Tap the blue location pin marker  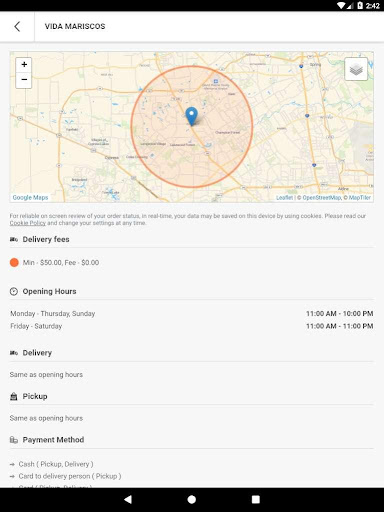coord(191,116)
